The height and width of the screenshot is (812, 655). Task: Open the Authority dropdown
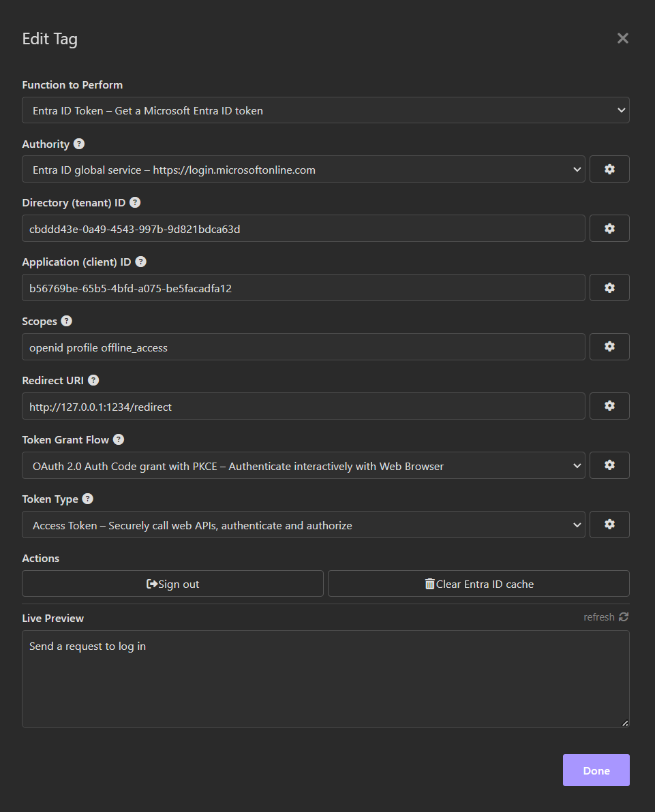tap(303, 170)
